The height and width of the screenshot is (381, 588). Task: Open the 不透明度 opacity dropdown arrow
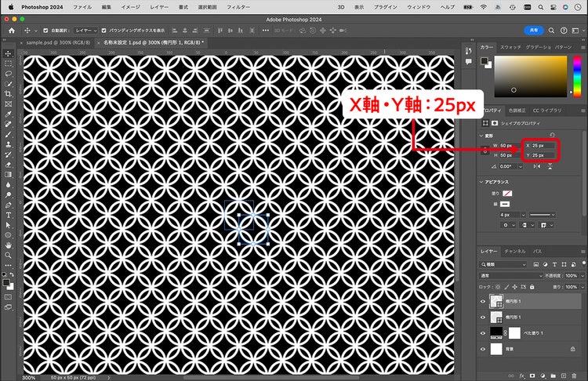(582, 276)
